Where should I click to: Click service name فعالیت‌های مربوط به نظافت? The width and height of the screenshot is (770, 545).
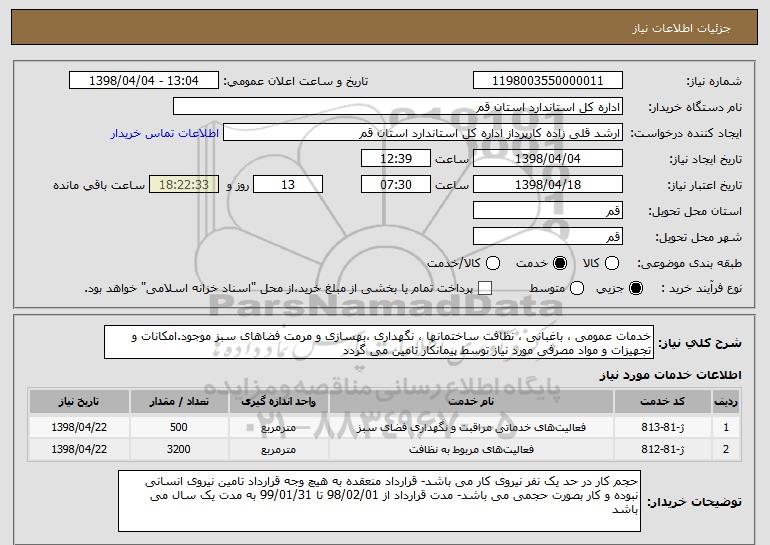471,449
